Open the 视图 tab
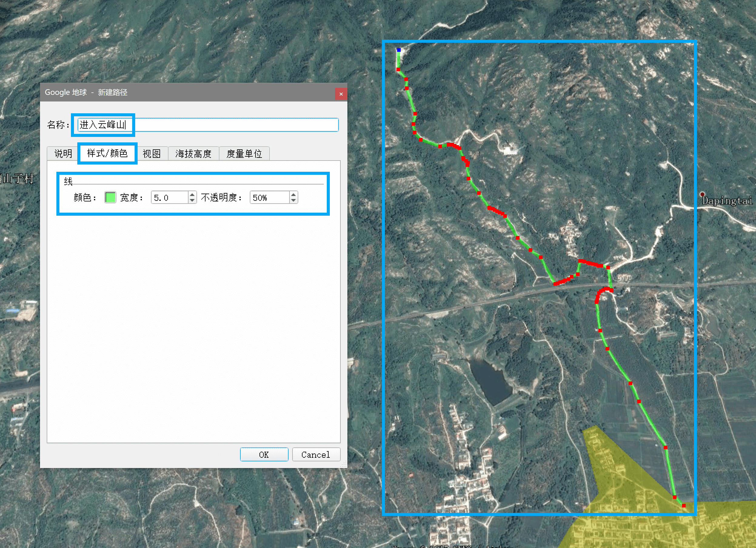This screenshot has width=756, height=548. (x=152, y=154)
